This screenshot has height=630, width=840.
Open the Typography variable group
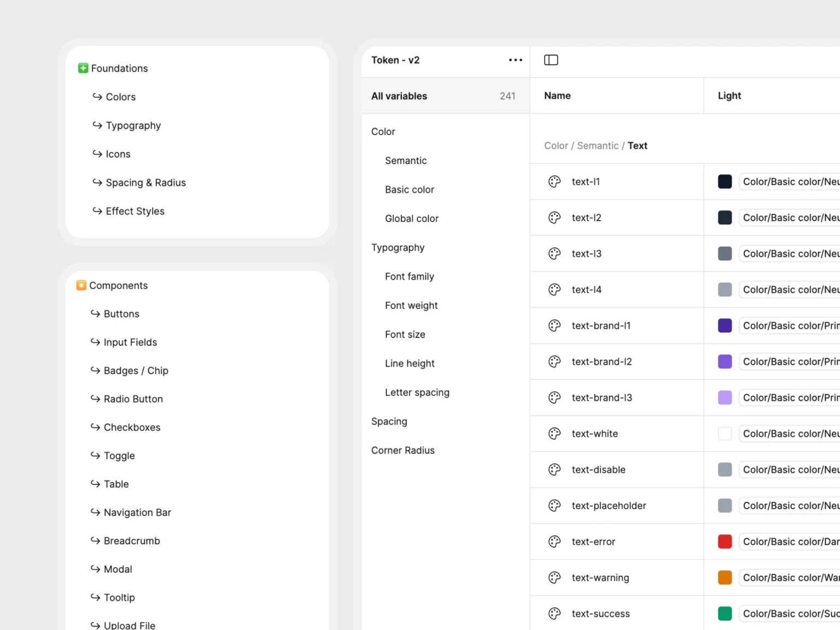pyautogui.click(x=398, y=248)
